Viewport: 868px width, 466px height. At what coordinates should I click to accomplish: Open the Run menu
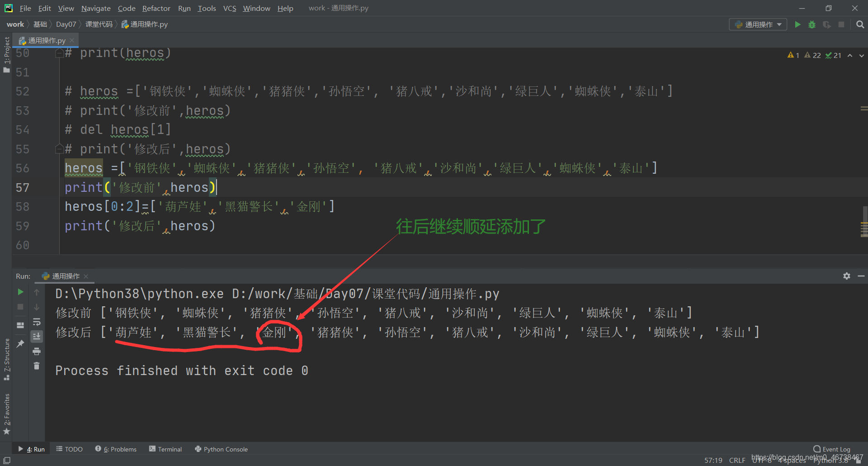point(184,8)
